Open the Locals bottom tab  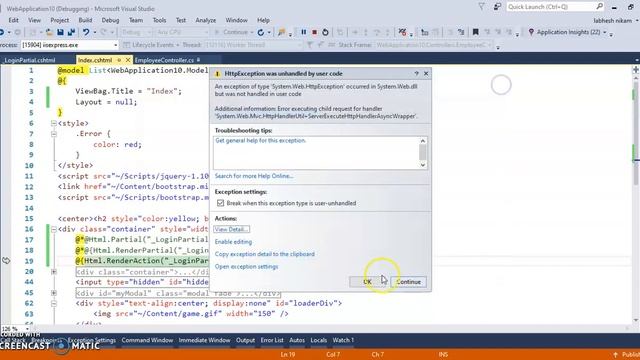tap(318, 340)
